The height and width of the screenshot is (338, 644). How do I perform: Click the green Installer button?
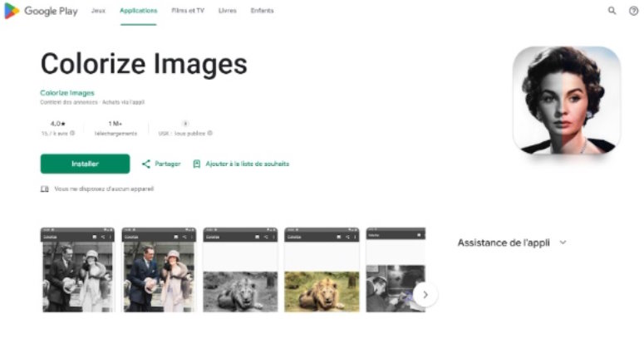[x=85, y=164]
